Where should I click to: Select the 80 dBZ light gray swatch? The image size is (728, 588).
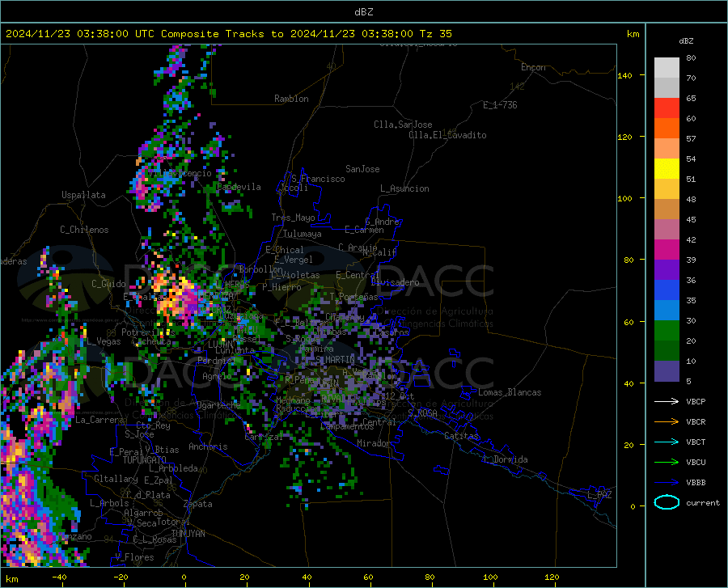coord(667,68)
